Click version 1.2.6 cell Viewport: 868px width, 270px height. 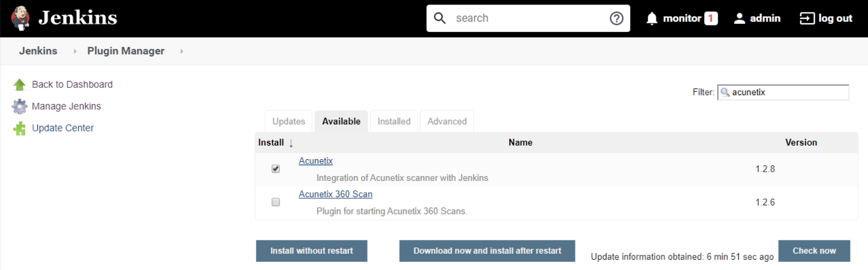pos(765,202)
